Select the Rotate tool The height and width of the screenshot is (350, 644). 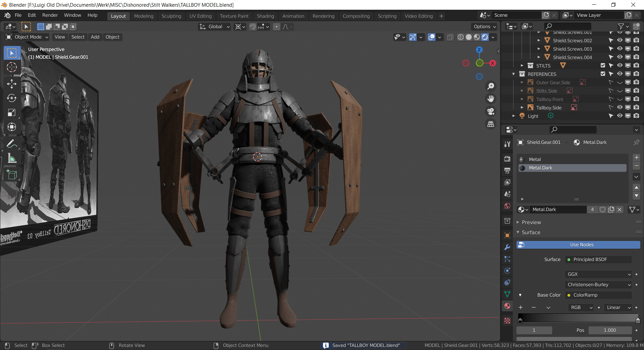coord(12,98)
